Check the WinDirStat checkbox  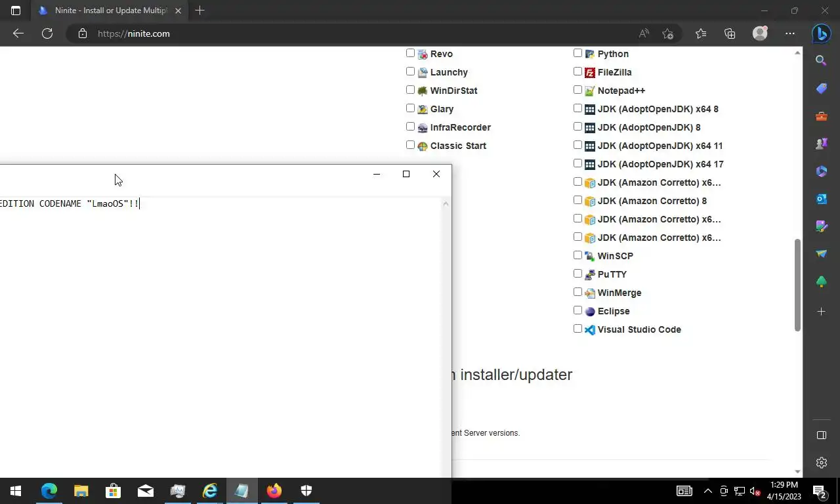[410, 90]
